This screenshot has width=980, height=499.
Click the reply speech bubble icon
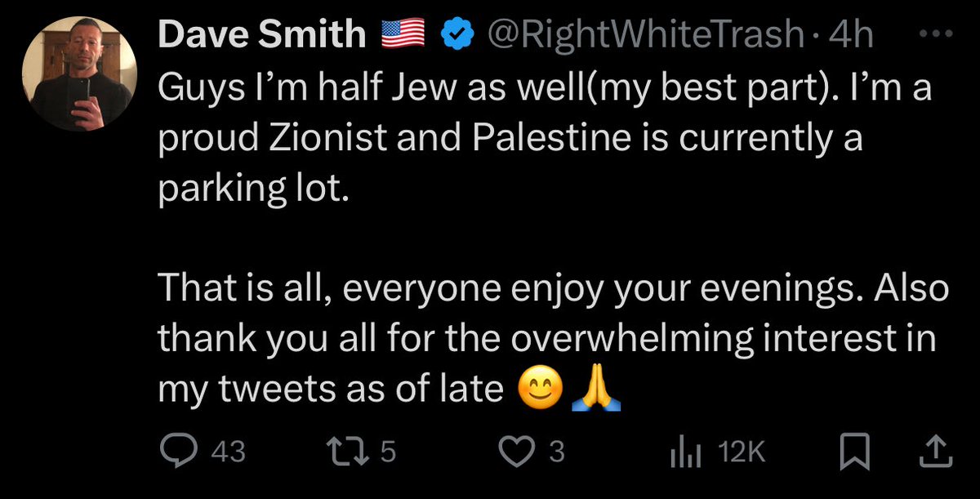173,452
